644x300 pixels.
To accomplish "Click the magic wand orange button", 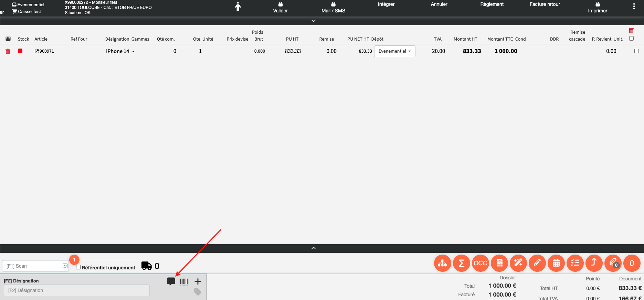I will pos(518,263).
